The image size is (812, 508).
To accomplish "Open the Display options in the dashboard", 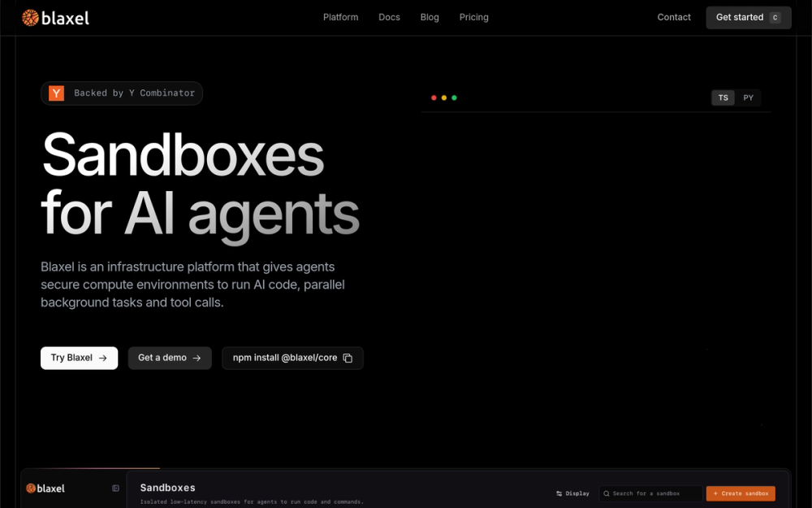I will coord(572,493).
